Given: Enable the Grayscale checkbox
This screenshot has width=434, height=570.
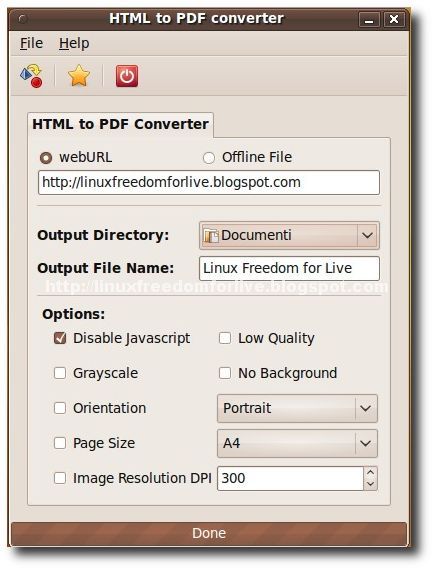Looking at the screenshot, I should tap(60, 373).
